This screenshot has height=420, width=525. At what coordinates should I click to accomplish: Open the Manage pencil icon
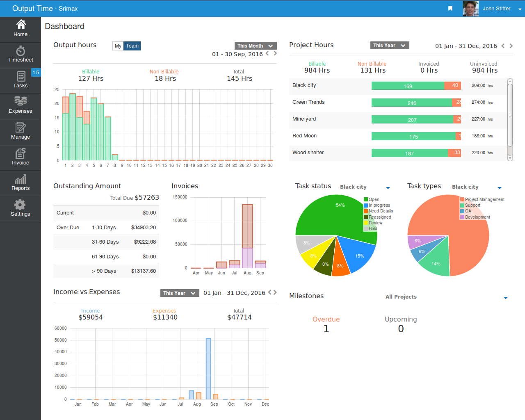pyautogui.click(x=21, y=127)
